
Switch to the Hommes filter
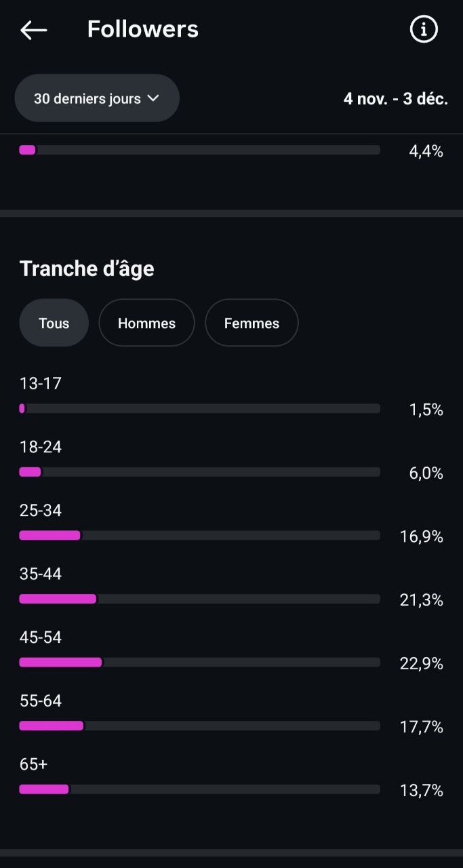[146, 323]
